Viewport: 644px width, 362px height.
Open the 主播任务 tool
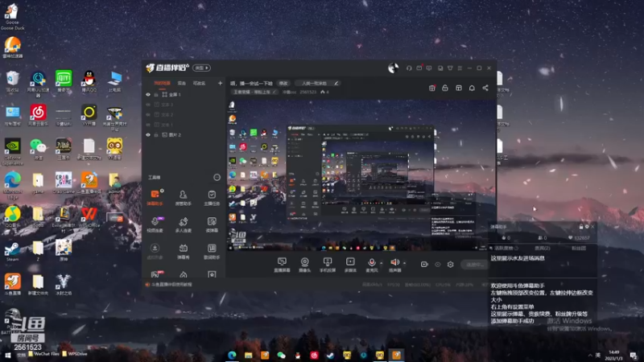[212, 197]
